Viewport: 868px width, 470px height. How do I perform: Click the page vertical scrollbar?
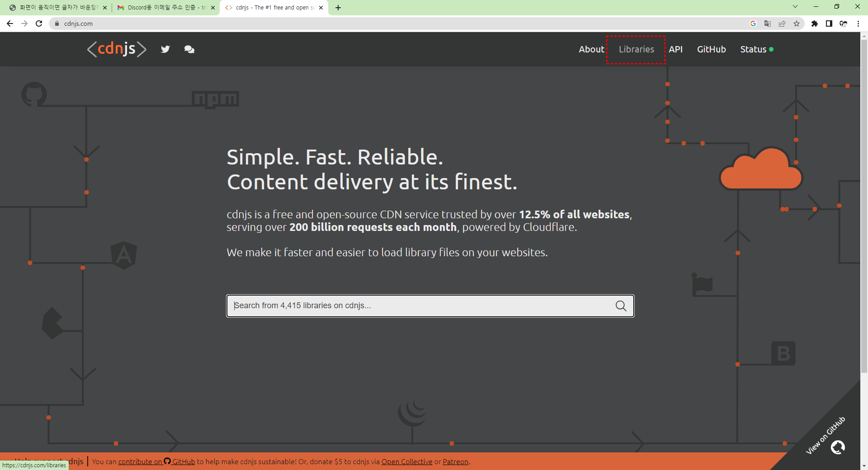pos(864,206)
